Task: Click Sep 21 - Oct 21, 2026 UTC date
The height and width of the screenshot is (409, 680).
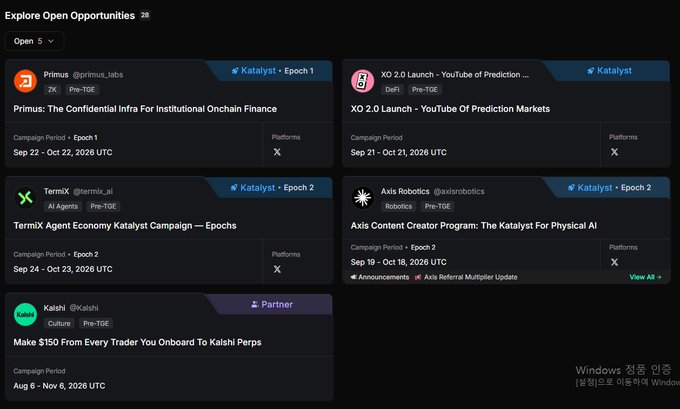Action: (x=399, y=152)
